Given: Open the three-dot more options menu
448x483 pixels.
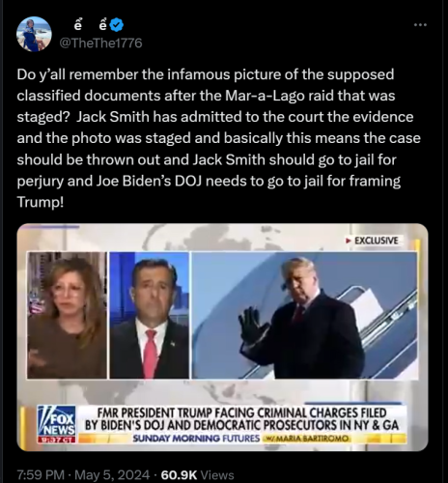Looking at the screenshot, I should coord(420,25).
